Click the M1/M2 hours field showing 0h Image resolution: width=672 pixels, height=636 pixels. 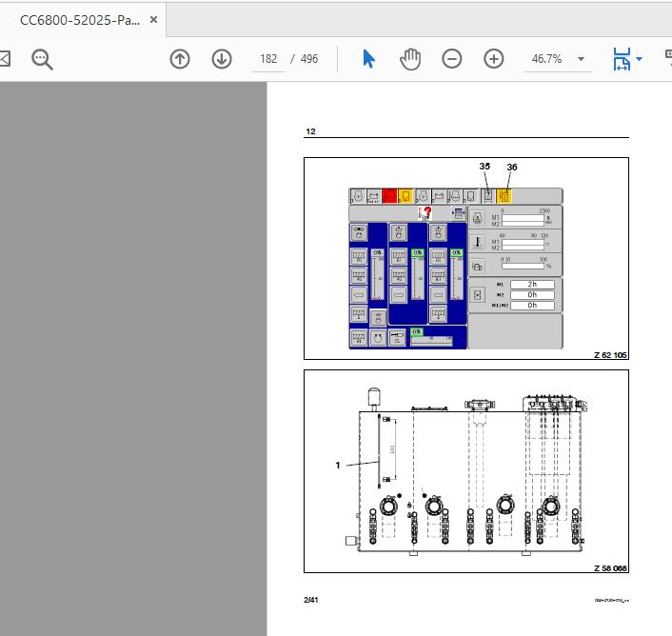532,305
